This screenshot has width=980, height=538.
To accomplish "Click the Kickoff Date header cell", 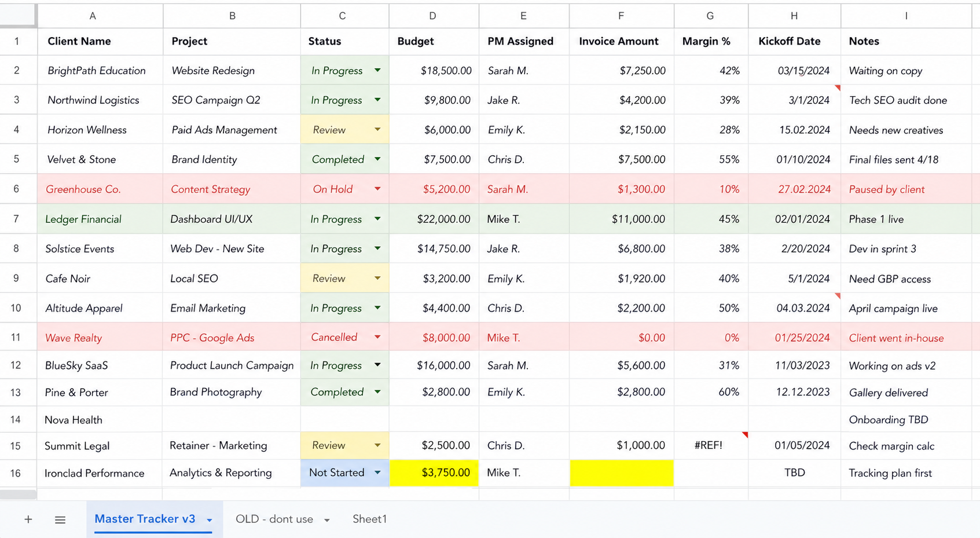I will coord(794,41).
